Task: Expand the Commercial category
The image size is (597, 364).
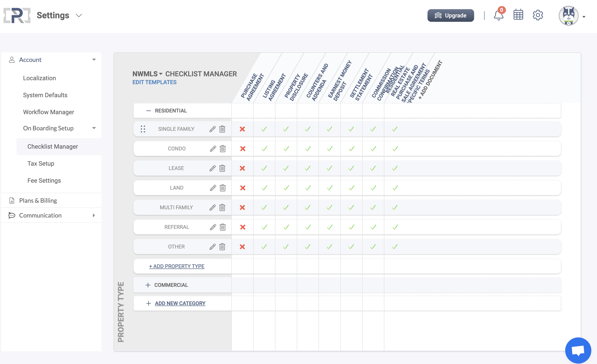Action: 148,285
